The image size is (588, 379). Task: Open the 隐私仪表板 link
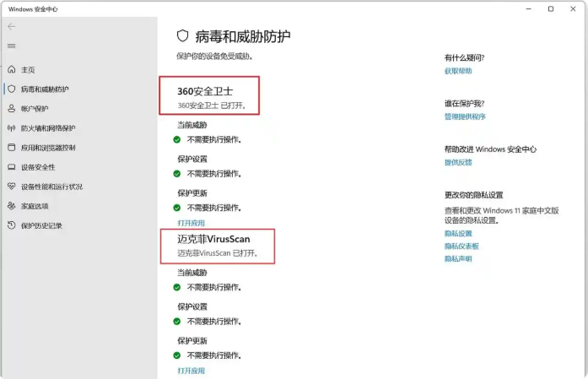(461, 246)
